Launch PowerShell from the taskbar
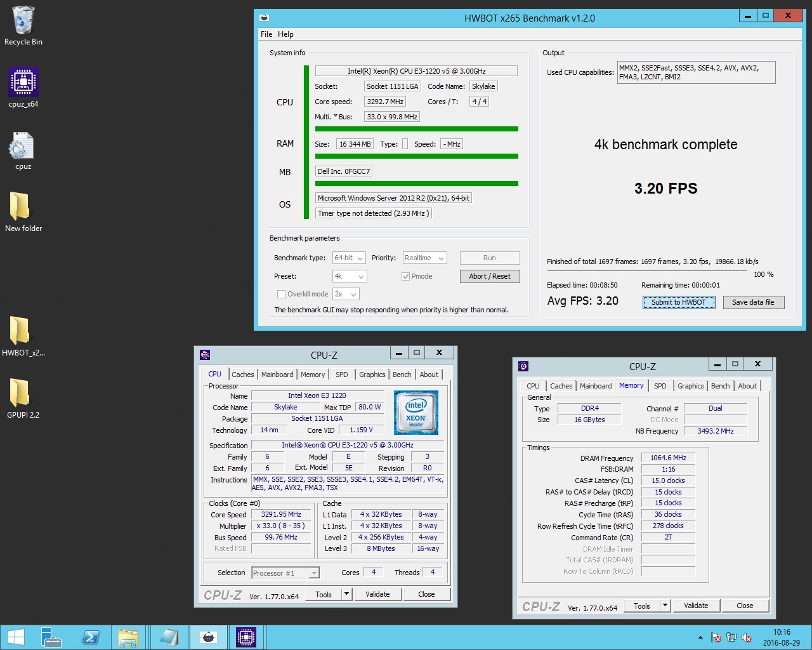The image size is (812, 650). coord(91,637)
